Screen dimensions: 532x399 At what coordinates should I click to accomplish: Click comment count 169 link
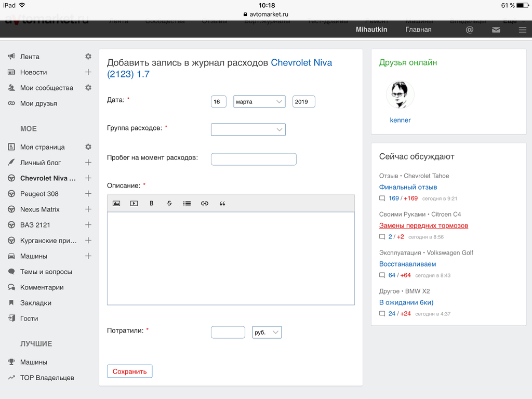(394, 198)
